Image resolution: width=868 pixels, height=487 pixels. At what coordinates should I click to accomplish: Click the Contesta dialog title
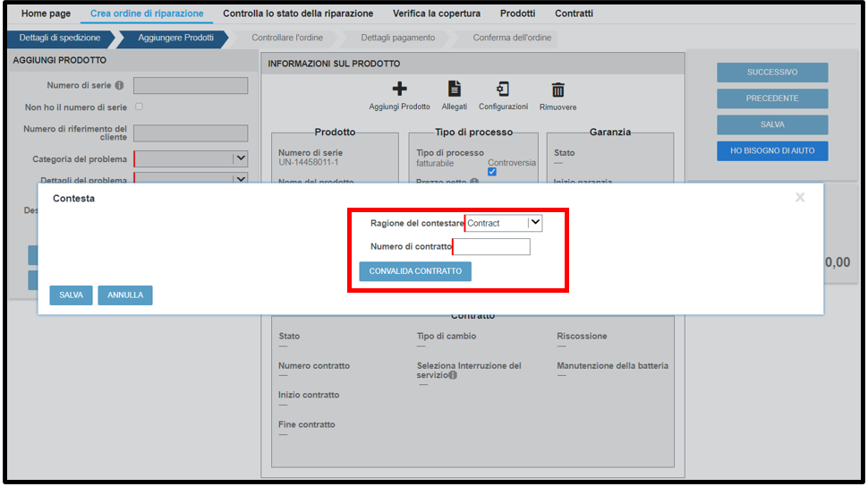point(73,199)
